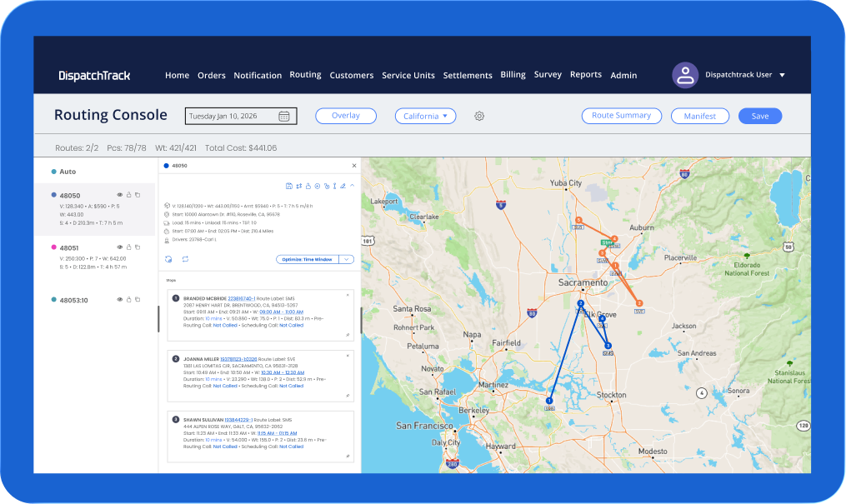Click the lock icon for route 48051
This screenshot has height=504, width=846.
(128, 247)
